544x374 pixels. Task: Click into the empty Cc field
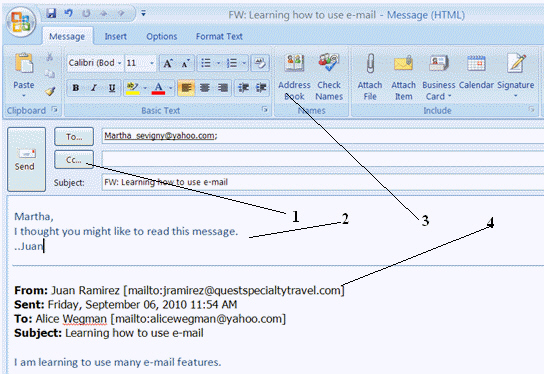323,159
